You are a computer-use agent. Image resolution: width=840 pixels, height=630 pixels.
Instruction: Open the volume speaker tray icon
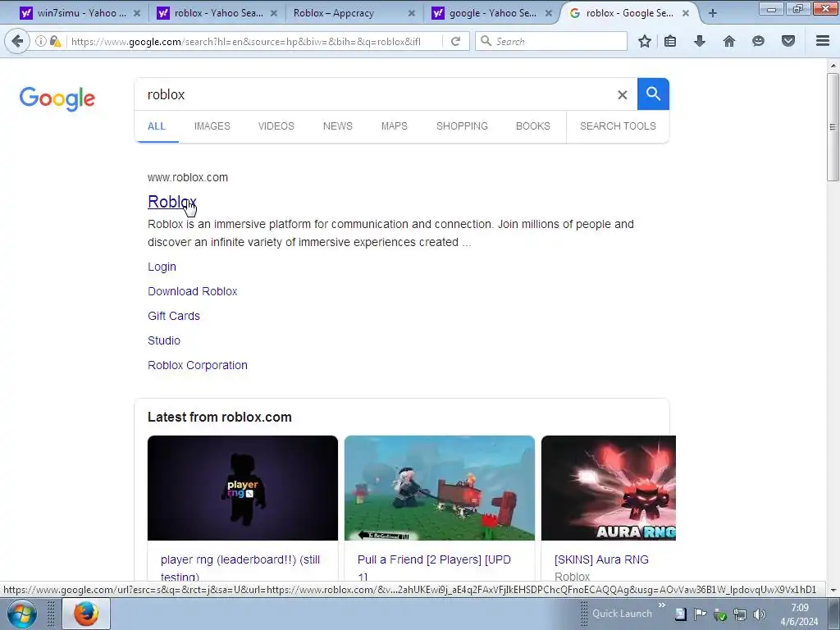pyautogui.click(x=759, y=614)
